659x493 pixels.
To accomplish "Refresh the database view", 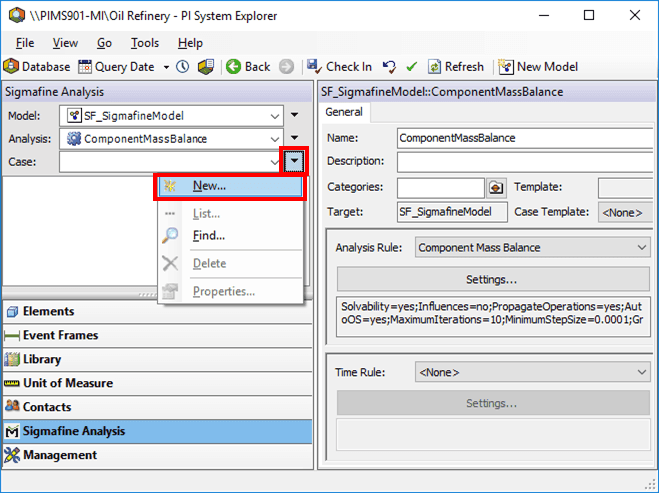I will coord(456,66).
